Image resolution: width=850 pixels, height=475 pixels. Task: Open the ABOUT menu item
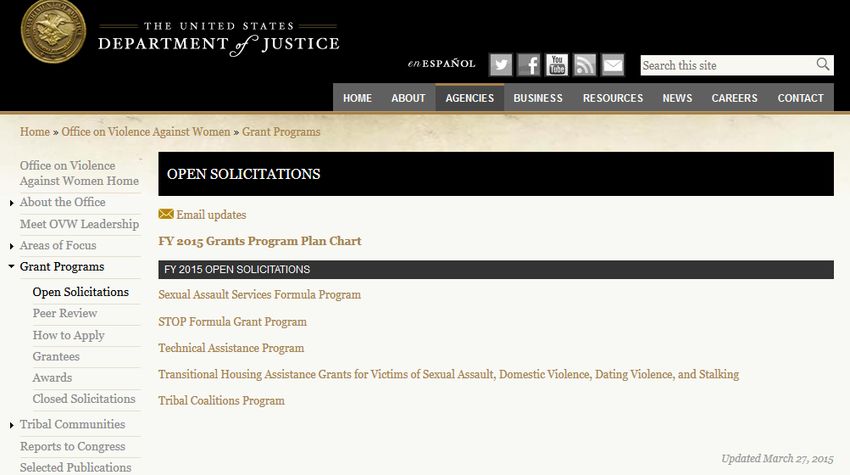tap(408, 98)
